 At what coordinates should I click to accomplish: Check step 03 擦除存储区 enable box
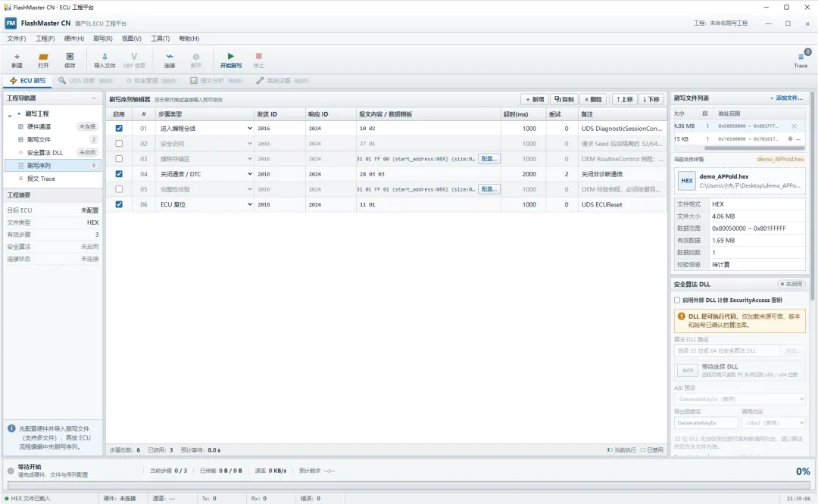[119, 158]
